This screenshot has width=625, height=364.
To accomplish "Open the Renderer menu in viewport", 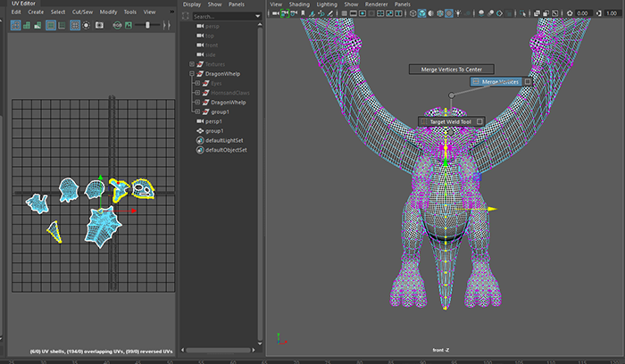I will click(x=378, y=4).
